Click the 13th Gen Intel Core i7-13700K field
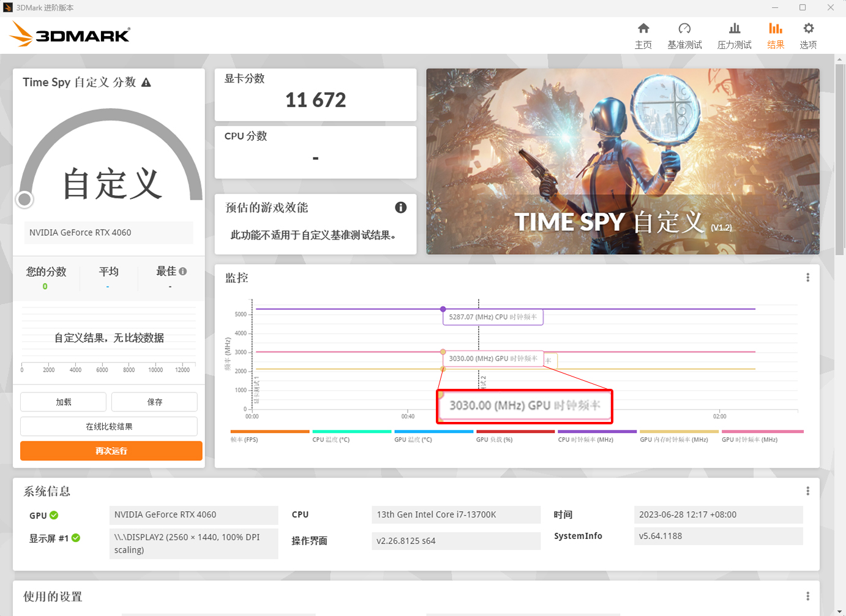The width and height of the screenshot is (846, 616). pyautogui.click(x=456, y=515)
